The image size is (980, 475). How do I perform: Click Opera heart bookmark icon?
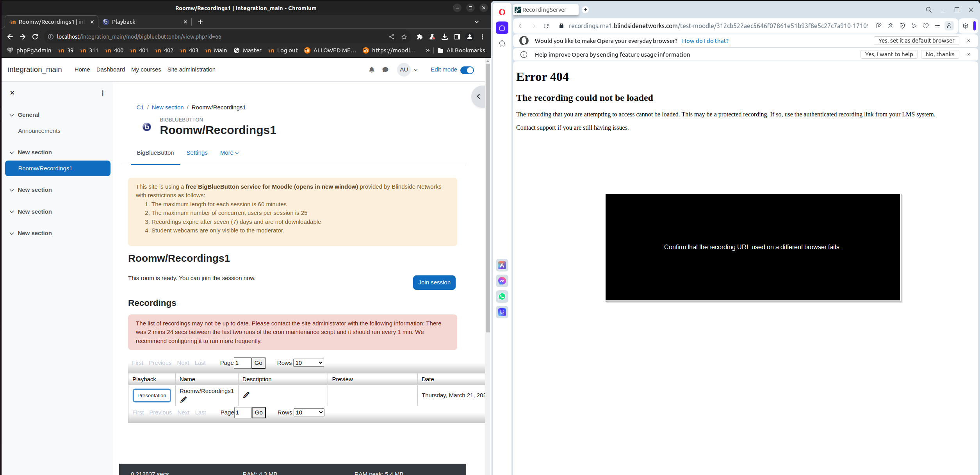926,26
